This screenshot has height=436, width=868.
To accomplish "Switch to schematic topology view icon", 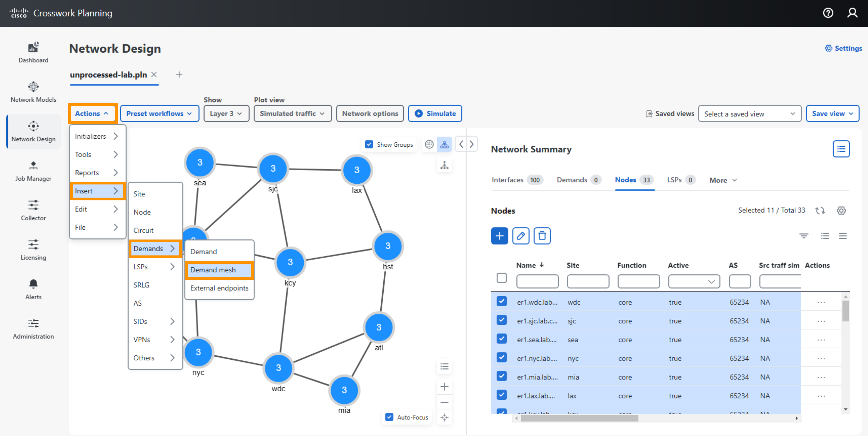I will tap(444, 144).
